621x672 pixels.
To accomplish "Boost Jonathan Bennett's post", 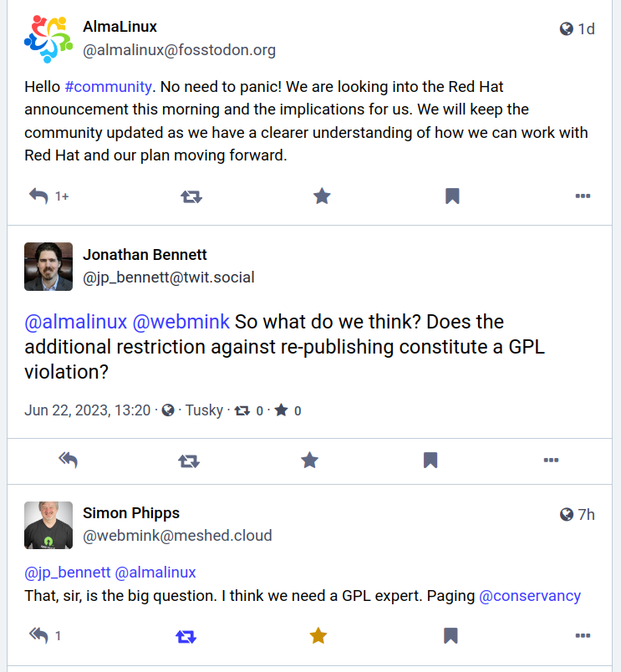I will click(189, 460).
